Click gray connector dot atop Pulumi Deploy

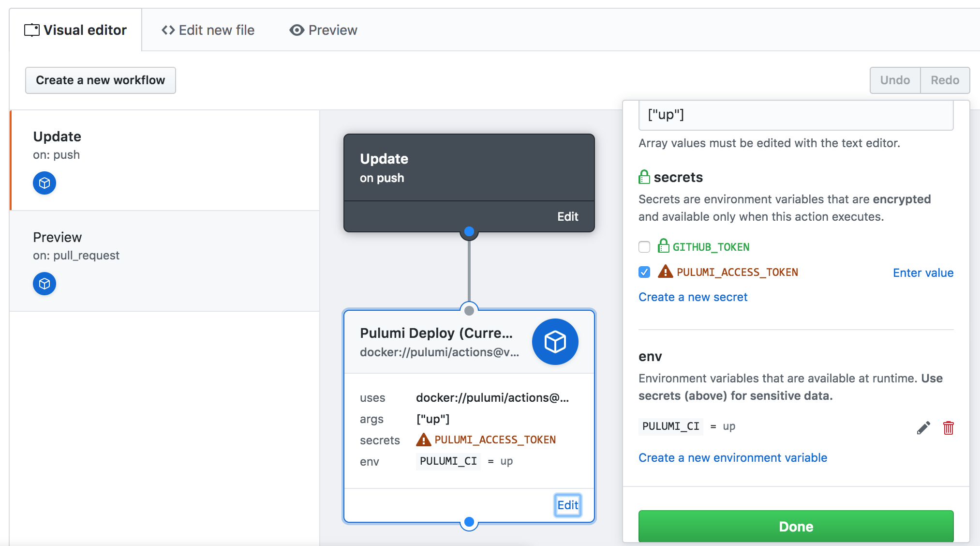(x=469, y=310)
